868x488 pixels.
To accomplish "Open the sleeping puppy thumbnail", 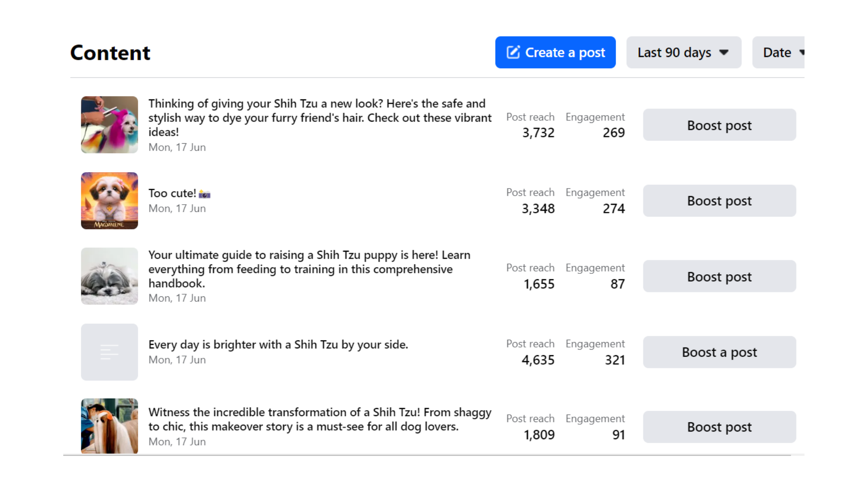I will [109, 276].
